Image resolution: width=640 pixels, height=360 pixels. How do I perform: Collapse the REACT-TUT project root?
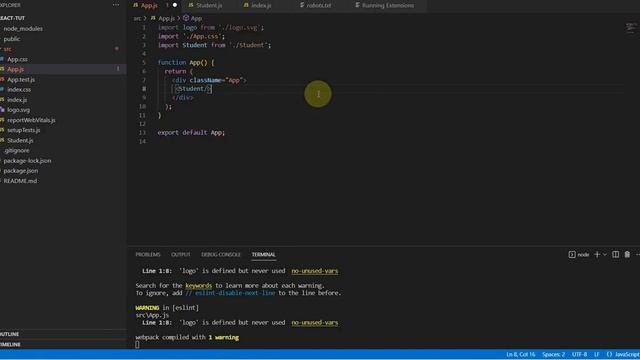pyautogui.click(x=13, y=18)
